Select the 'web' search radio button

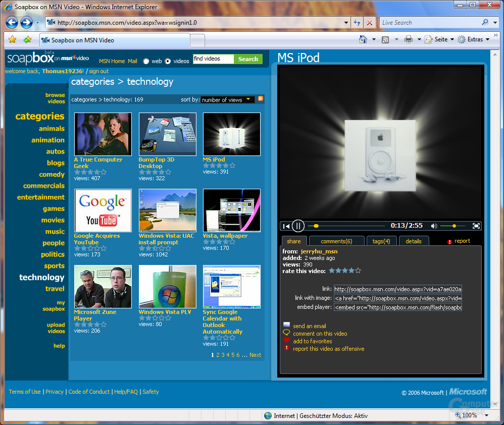point(145,61)
